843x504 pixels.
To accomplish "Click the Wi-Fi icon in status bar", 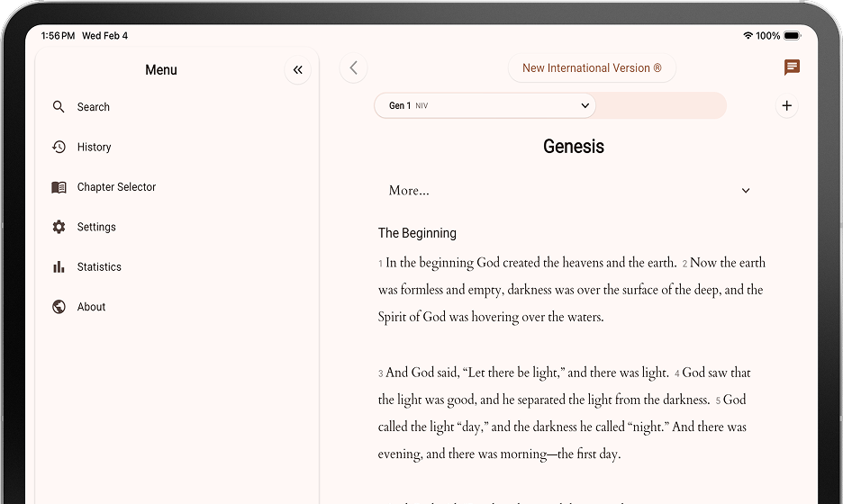I will (x=748, y=35).
